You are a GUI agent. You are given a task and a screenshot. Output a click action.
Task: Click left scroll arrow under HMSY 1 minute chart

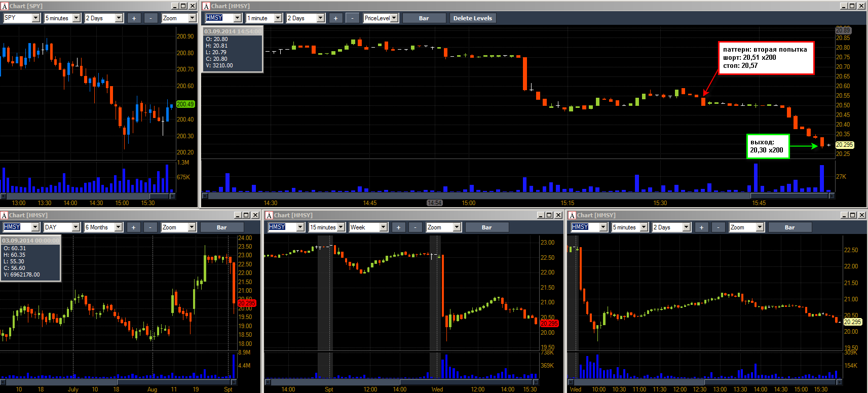click(x=205, y=195)
